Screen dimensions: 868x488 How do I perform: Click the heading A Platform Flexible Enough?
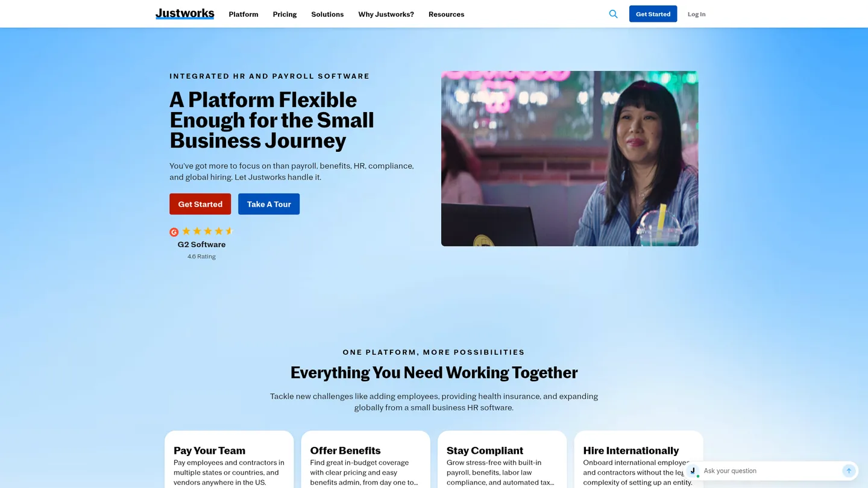click(x=272, y=120)
